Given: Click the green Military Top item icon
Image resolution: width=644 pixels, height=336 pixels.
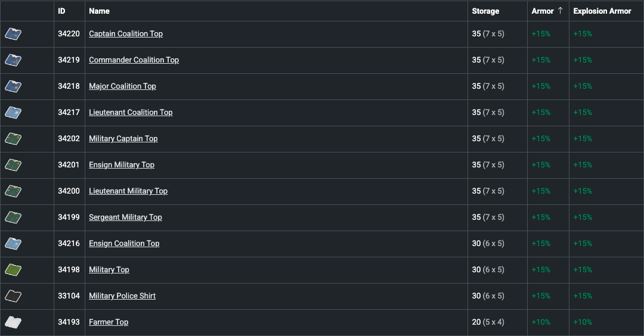Looking at the screenshot, I should [13, 270].
